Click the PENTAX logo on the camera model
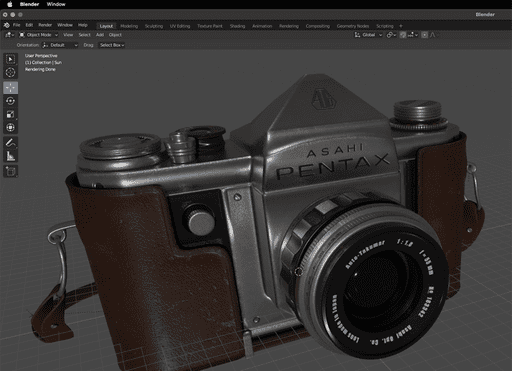The height and width of the screenshot is (371, 512). coord(333,166)
